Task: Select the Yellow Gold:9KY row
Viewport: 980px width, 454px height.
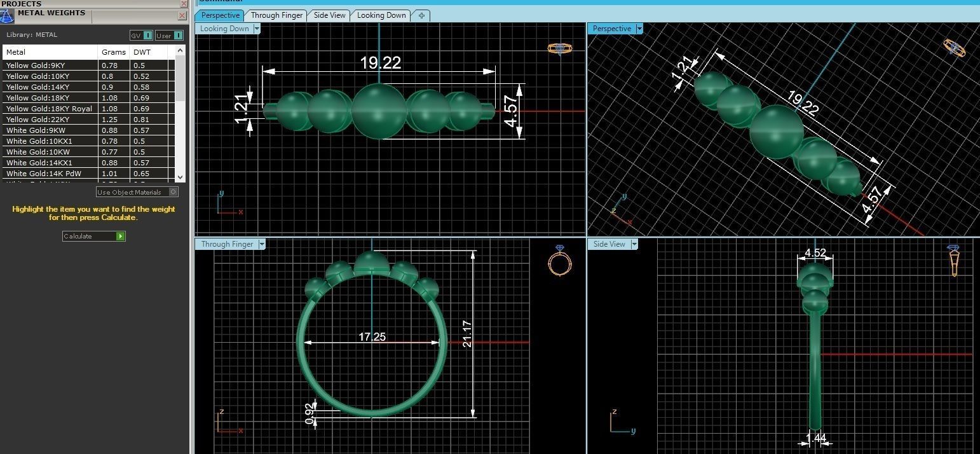Action: pos(89,65)
